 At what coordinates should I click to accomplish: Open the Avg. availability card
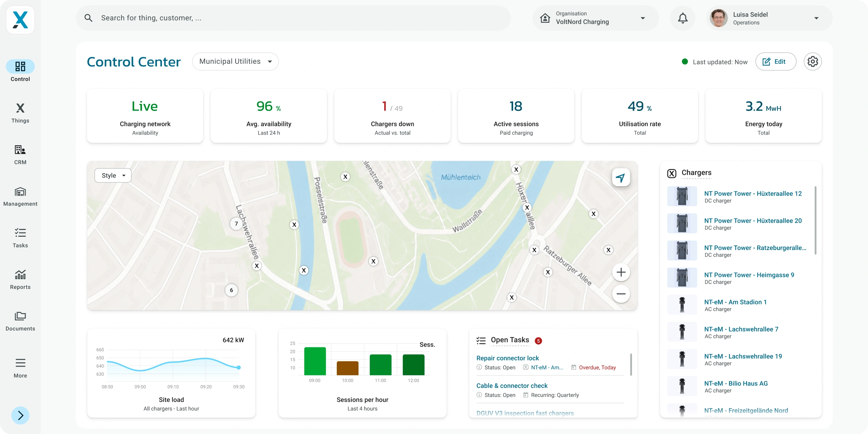point(269,116)
